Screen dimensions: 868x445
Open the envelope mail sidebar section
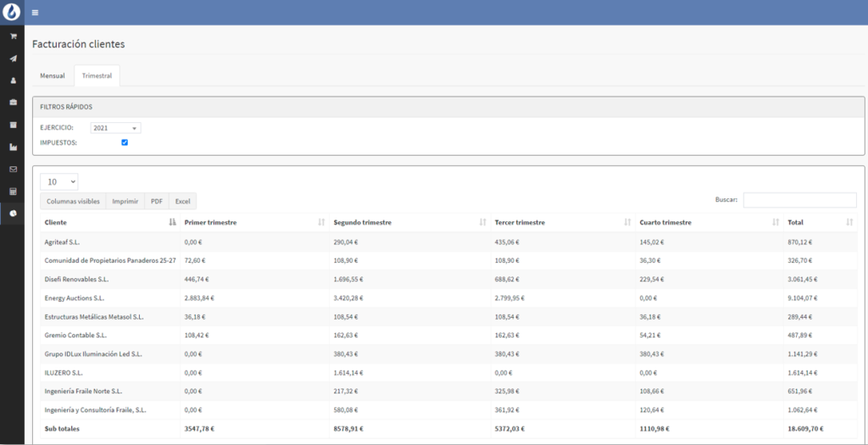(x=13, y=169)
